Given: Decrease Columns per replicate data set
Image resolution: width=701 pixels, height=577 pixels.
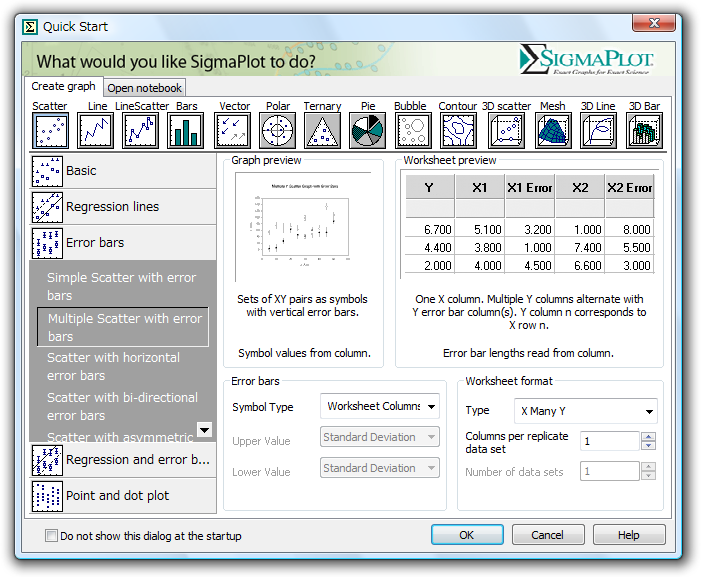Looking at the screenshot, I should (x=648, y=445).
